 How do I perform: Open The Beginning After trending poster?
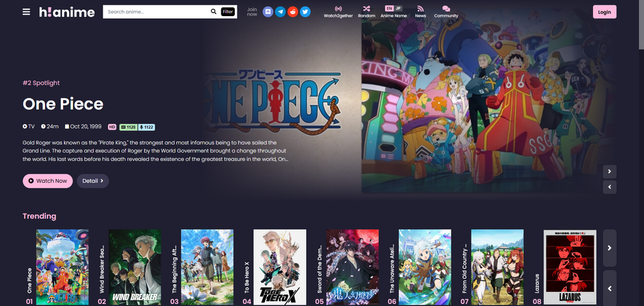coord(207,267)
